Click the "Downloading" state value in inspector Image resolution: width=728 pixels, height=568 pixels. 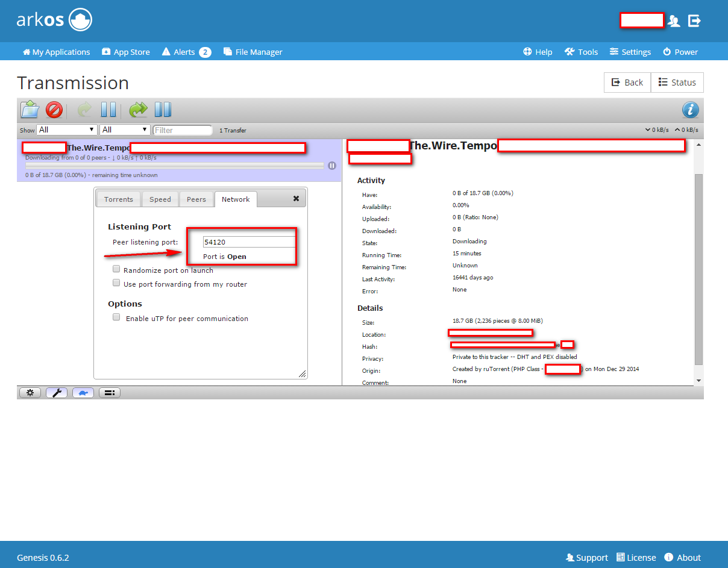pos(469,242)
